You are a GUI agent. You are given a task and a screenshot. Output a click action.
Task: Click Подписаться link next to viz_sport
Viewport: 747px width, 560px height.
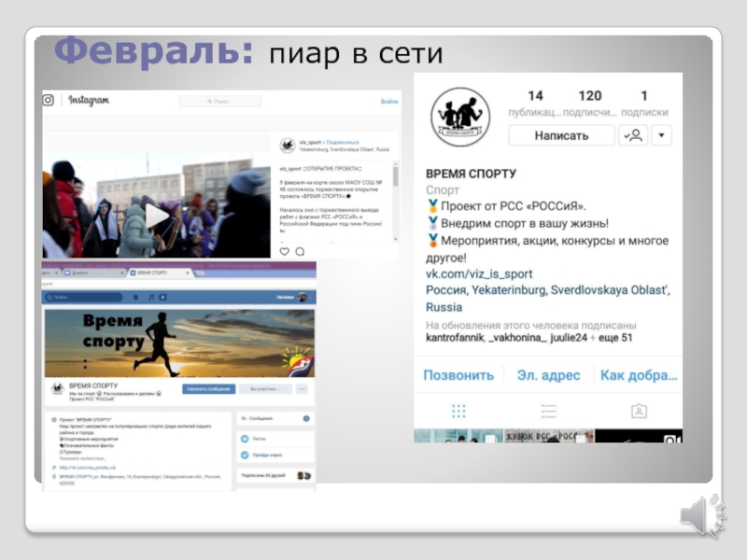(x=343, y=142)
